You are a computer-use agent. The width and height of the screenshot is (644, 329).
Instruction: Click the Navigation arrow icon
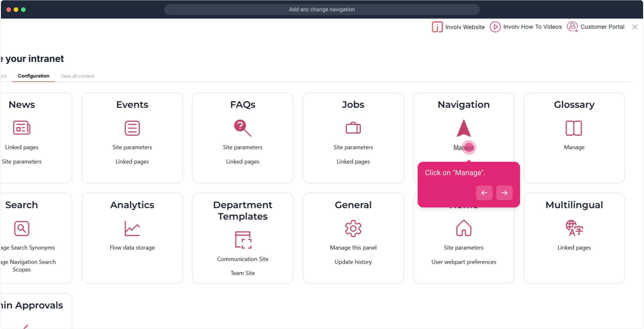(464, 128)
